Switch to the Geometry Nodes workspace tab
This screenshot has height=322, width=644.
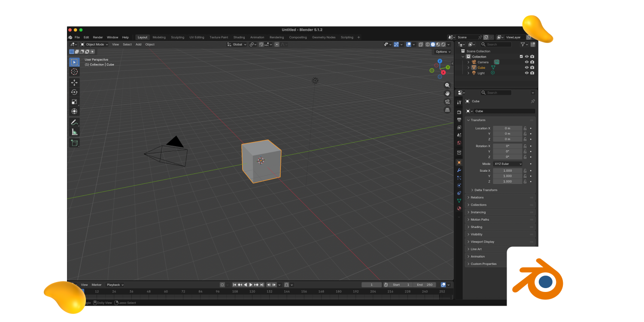click(x=324, y=37)
